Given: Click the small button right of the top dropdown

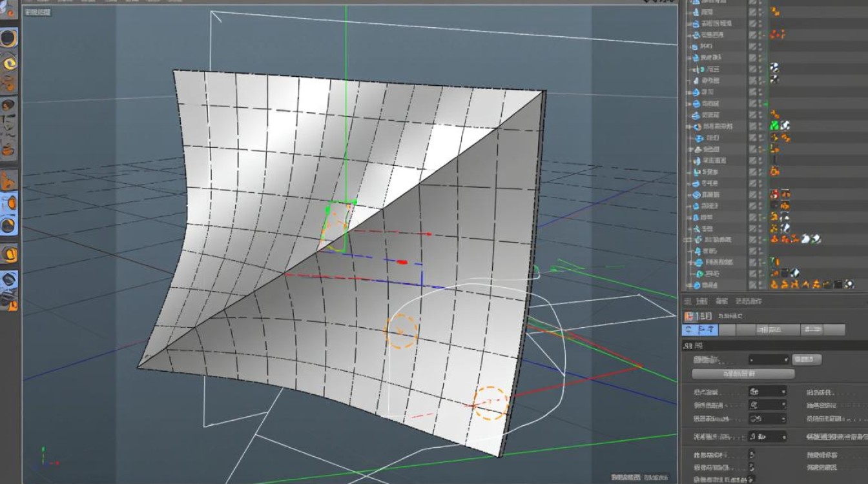Looking at the screenshot, I should coord(807,359).
